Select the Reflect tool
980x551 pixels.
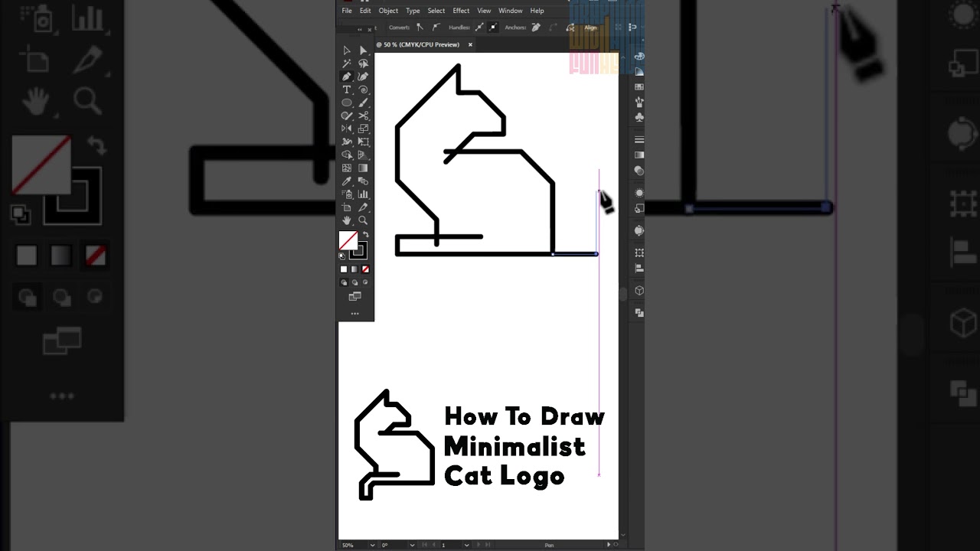click(347, 129)
